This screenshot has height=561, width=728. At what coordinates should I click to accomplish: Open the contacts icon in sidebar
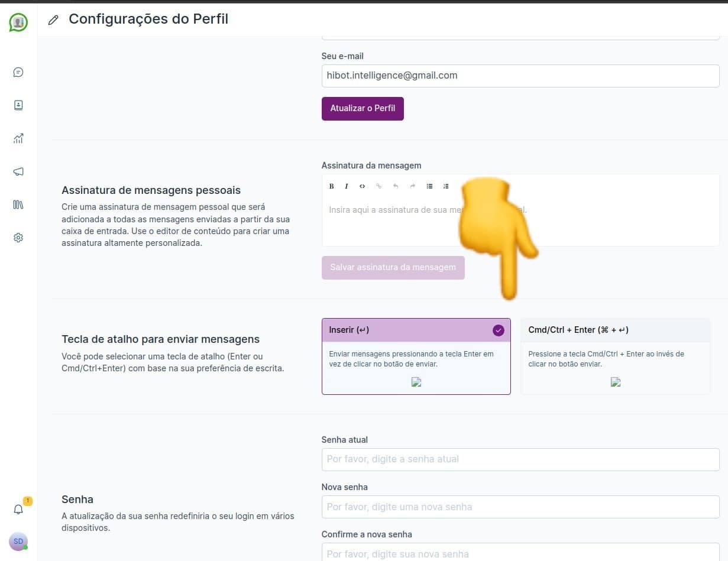pos(18,105)
